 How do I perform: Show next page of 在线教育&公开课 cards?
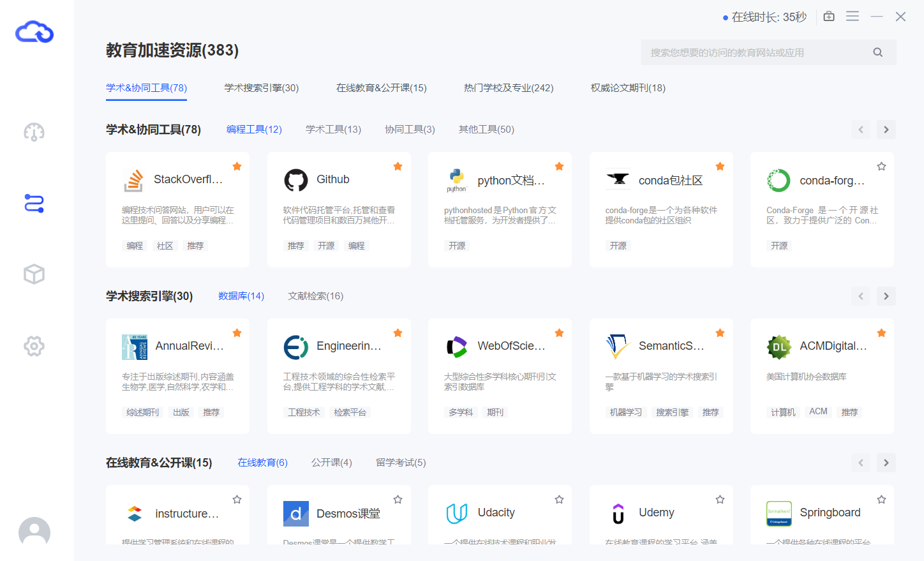[886, 463]
